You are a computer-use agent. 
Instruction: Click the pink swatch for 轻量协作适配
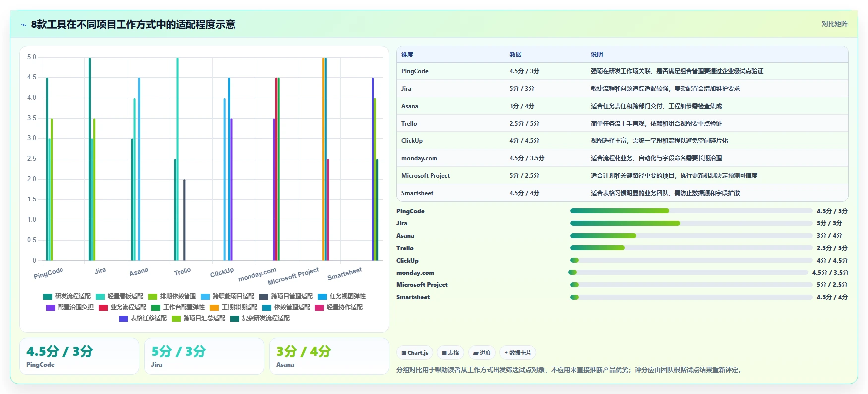pyautogui.click(x=319, y=307)
